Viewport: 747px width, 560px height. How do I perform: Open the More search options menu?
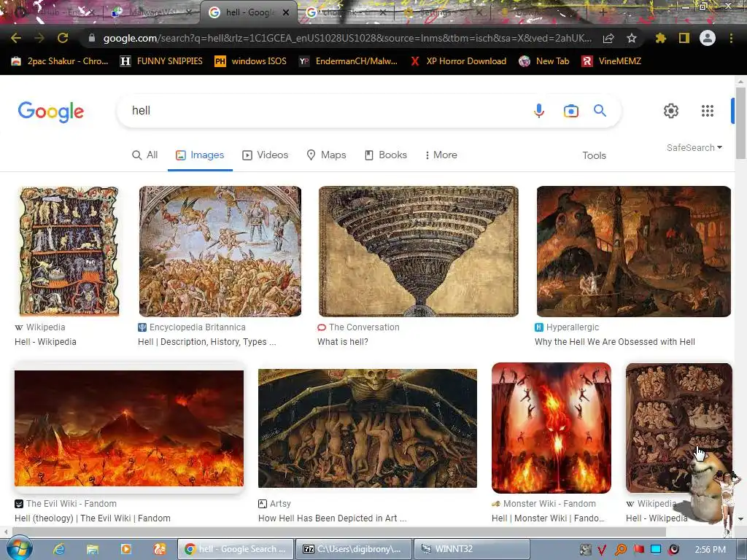[441, 155]
